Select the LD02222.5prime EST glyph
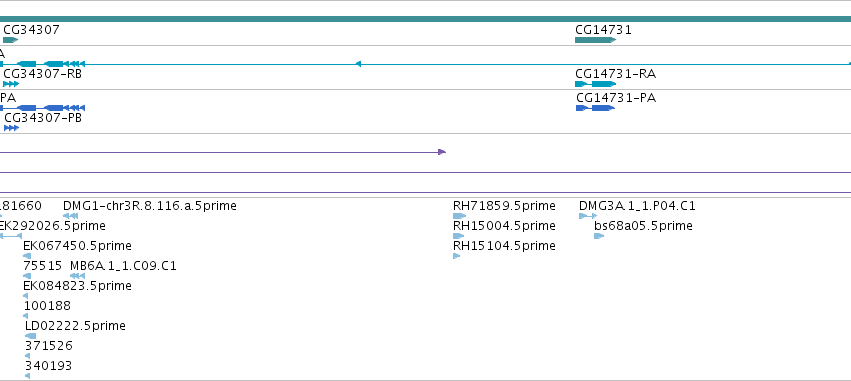The image size is (851, 381). [x=30, y=336]
